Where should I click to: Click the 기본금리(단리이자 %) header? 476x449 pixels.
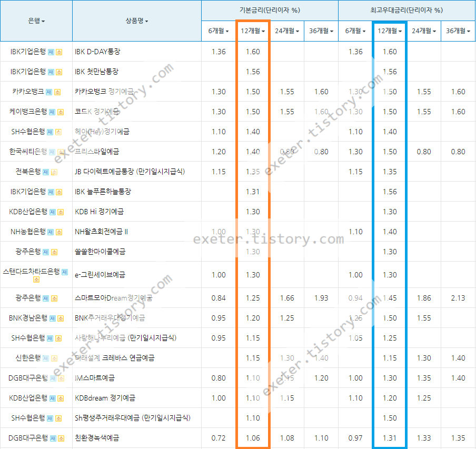270,11
